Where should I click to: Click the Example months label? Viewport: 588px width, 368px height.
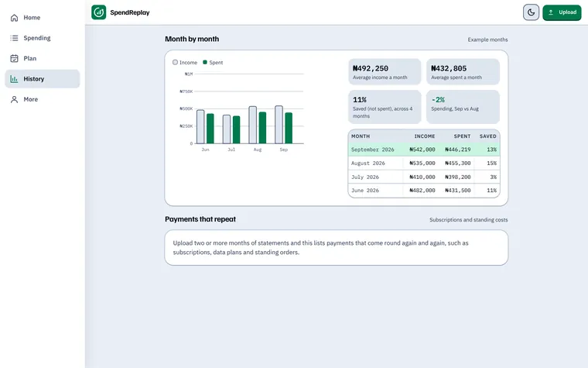click(487, 40)
